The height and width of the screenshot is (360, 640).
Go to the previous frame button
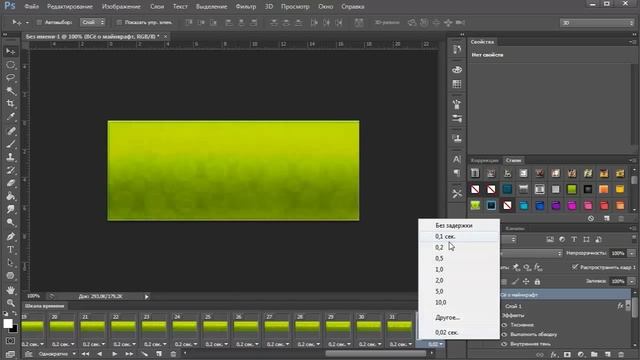point(100,354)
